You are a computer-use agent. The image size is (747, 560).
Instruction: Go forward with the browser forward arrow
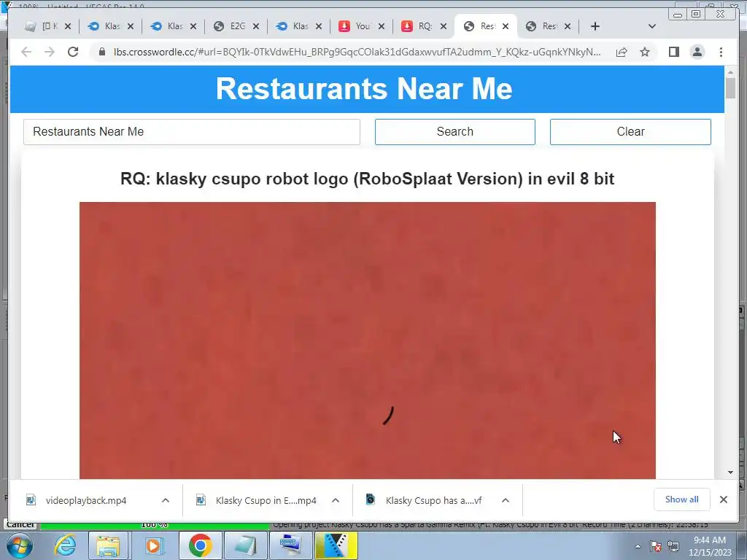coord(50,52)
